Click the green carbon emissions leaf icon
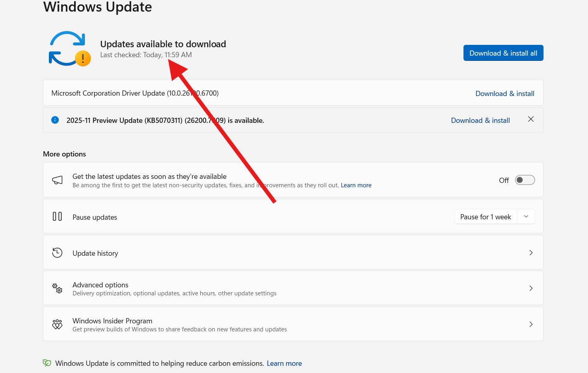This screenshot has height=373, width=588. tap(47, 363)
